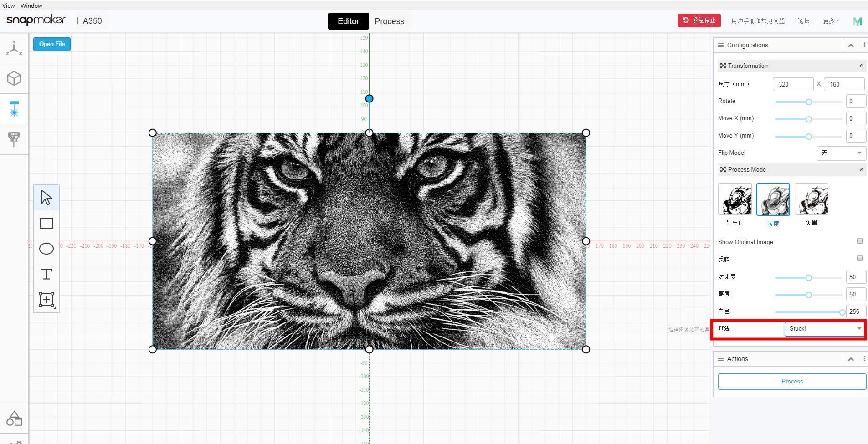
Task: Adjust the Move Y slider
Action: (809, 137)
